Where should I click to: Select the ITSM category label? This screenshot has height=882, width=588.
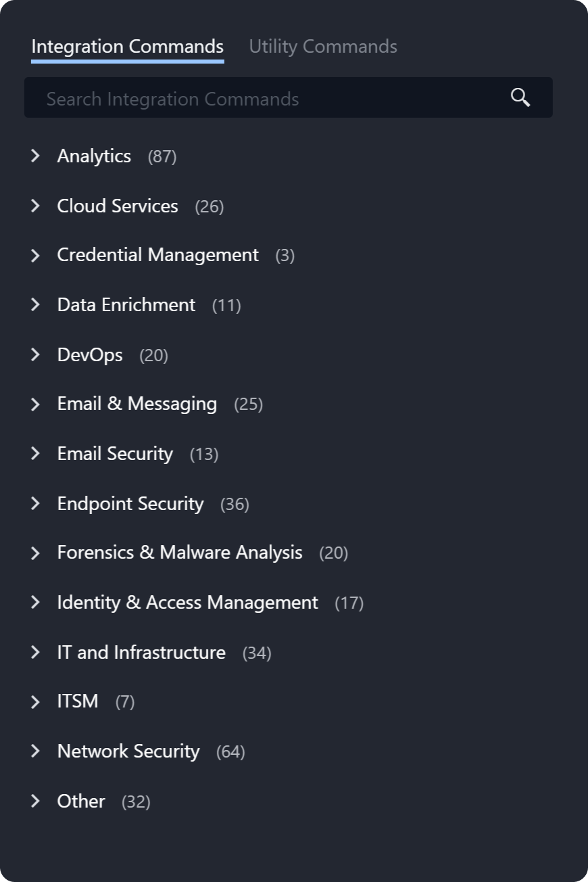pyautogui.click(x=78, y=701)
